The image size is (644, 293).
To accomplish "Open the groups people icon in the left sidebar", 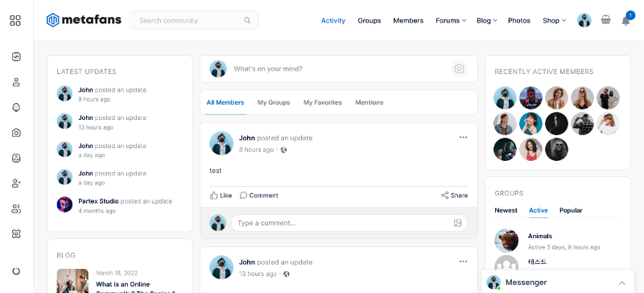I will coord(16,208).
